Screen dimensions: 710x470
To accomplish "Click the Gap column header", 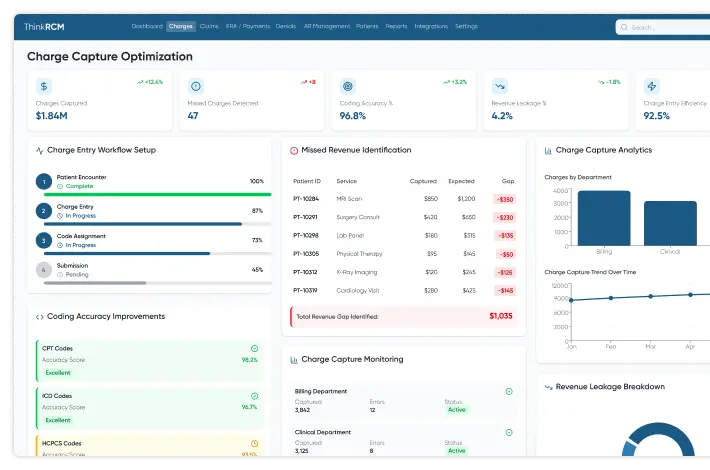I will tap(508, 181).
